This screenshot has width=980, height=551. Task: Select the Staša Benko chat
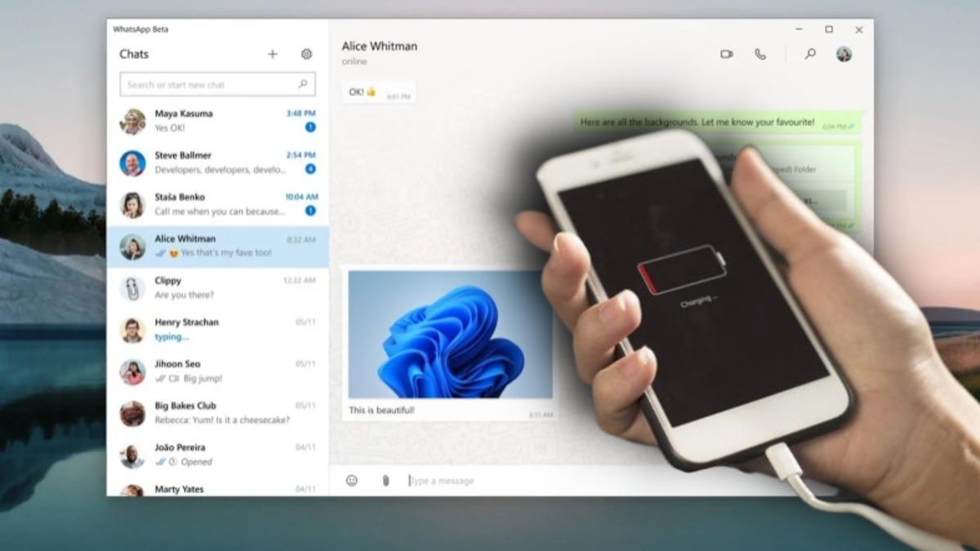(217, 204)
